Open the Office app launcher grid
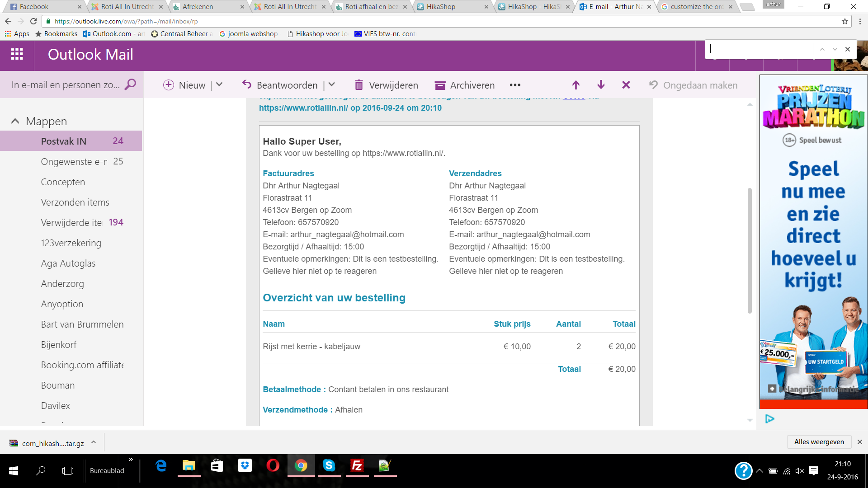The width and height of the screenshot is (868, 488). 17,55
